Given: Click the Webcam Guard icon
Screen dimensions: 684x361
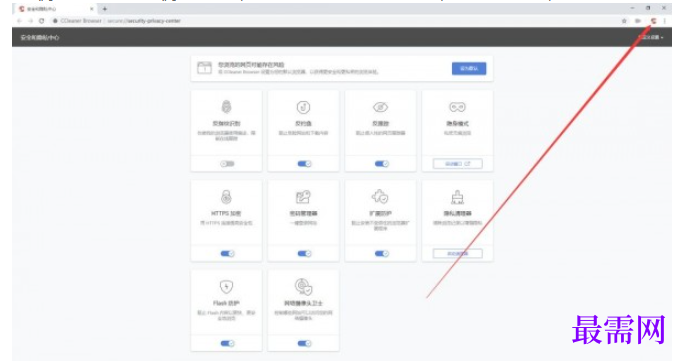Looking at the screenshot, I should (303, 287).
